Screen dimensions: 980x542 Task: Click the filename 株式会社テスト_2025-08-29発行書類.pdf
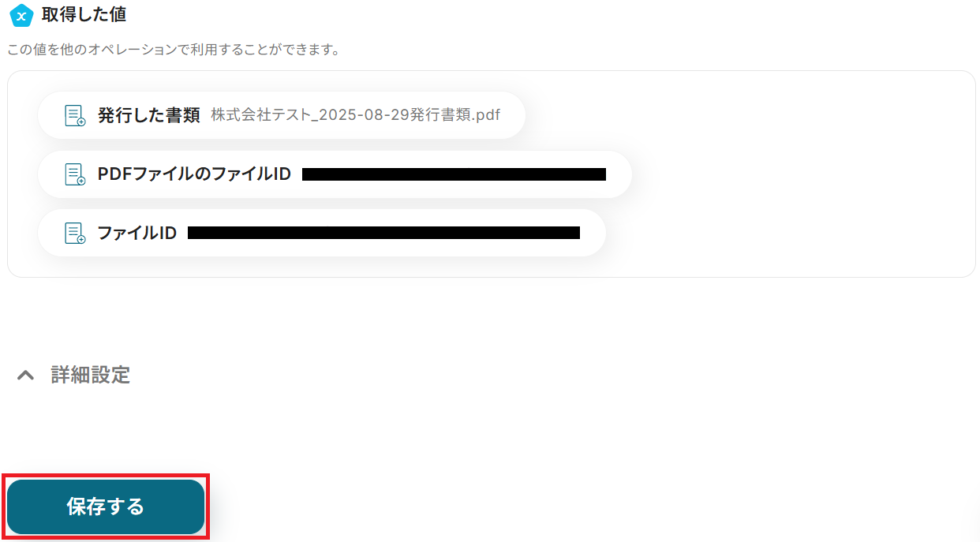pos(356,115)
